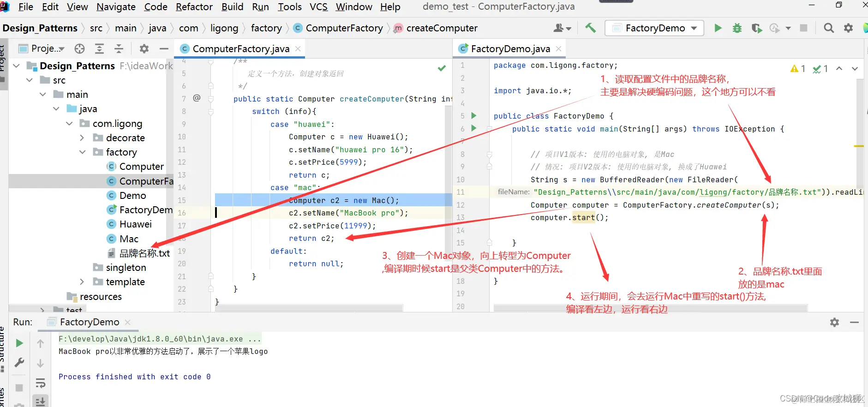This screenshot has width=868, height=407.
Task: Hide the Run panel with minus icon
Action: point(854,322)
